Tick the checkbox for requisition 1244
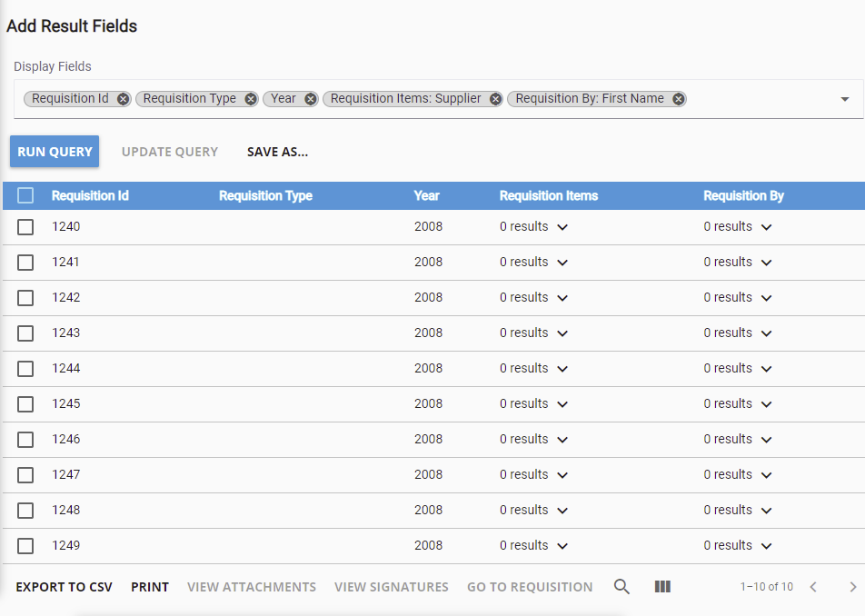The width and height of the screenshot is (865, 616). pos(25,368)
